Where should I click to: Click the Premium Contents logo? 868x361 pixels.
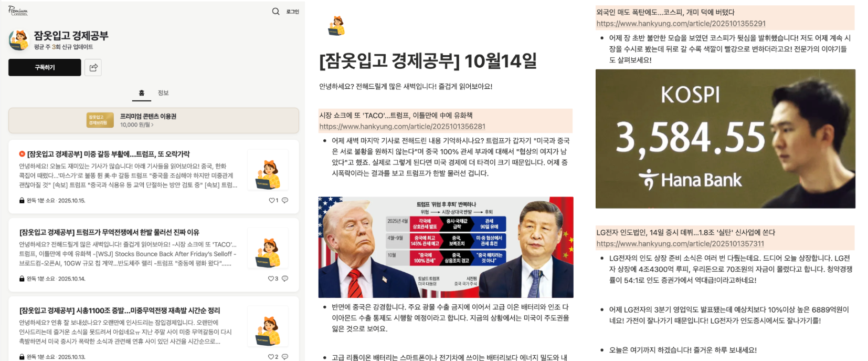coord(18,11)
